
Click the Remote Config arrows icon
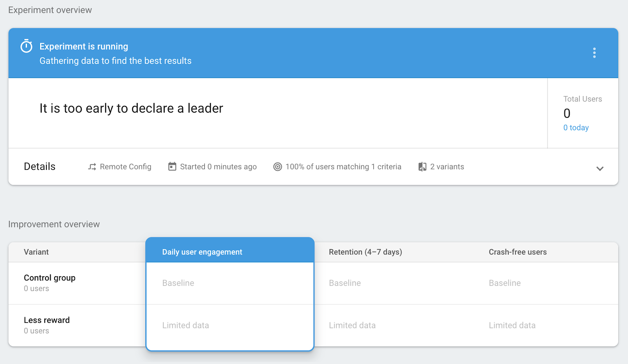(x=92, y=167)
